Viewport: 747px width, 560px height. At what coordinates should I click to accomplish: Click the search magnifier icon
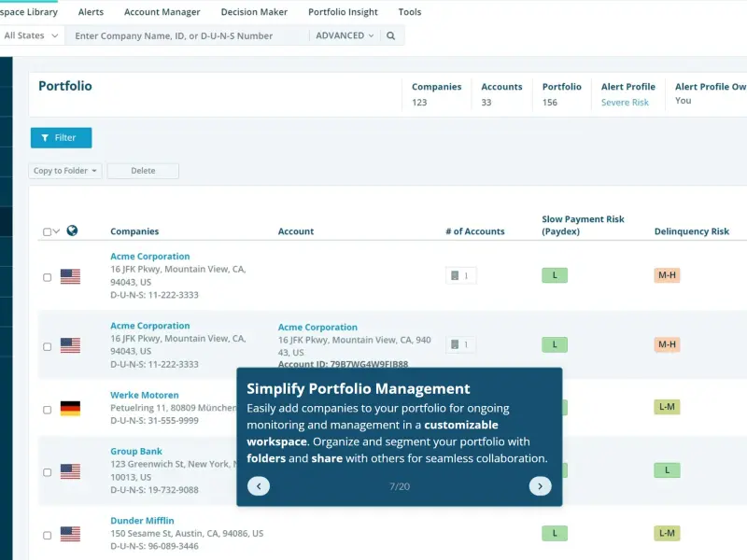[x=390, y=35]
